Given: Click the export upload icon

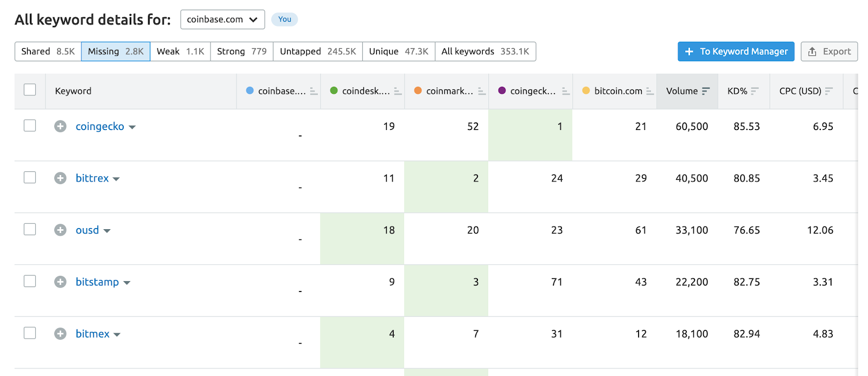Looking at the screenshot, I should pos(812,51).
